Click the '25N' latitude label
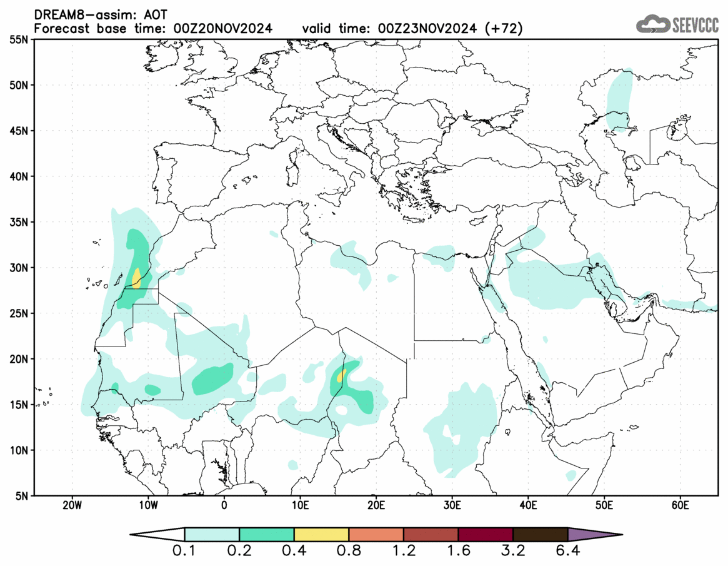Viewport: 728px width, 566px height. (x=19, y=314)
